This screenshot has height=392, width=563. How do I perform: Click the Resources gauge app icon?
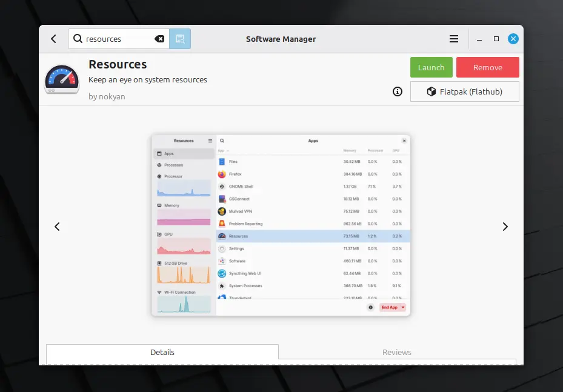[x=62, y=79]
